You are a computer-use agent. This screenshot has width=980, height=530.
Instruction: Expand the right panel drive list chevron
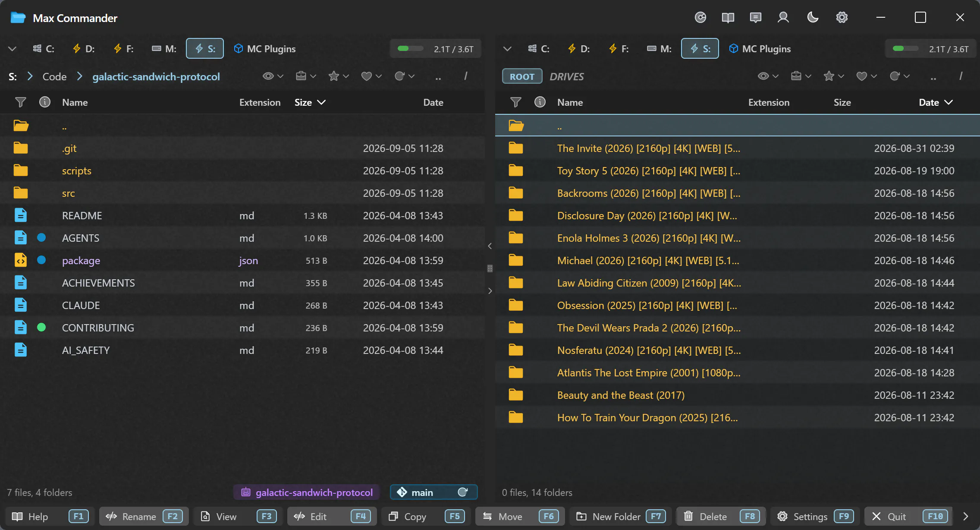508,49
